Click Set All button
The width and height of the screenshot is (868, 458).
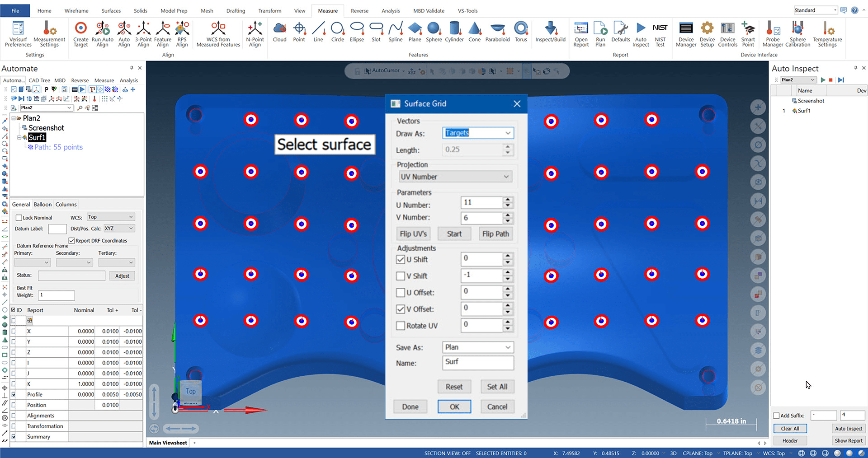497,387
